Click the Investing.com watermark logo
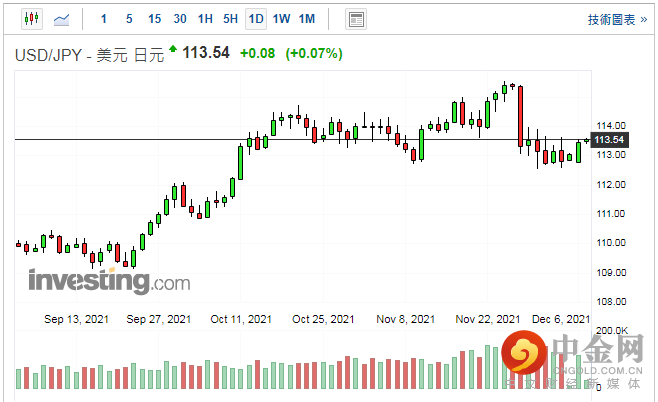The height and width of the screenshot is (402, 658). tap(109, 281)
